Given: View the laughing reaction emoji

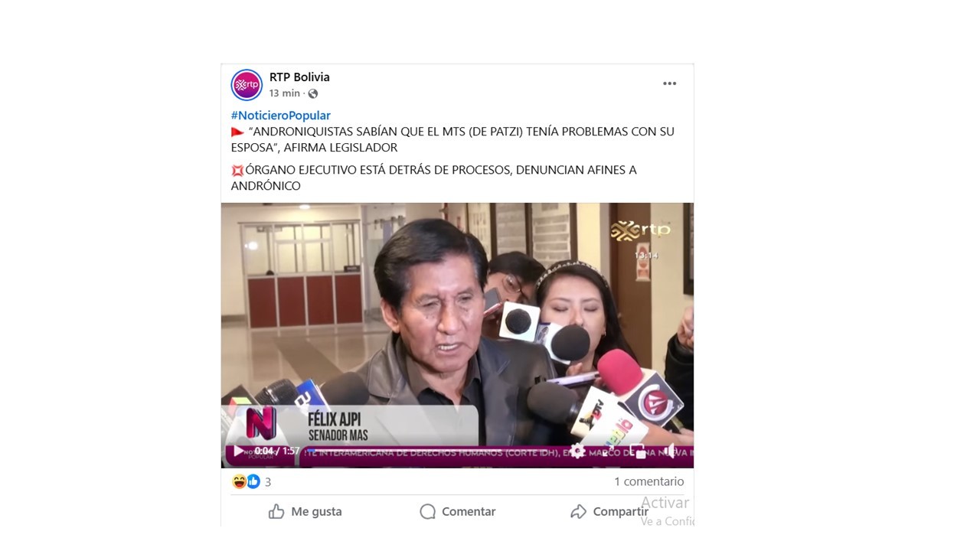Looking at the screenshot, I should pyautogui.click(x=239, y=481).
